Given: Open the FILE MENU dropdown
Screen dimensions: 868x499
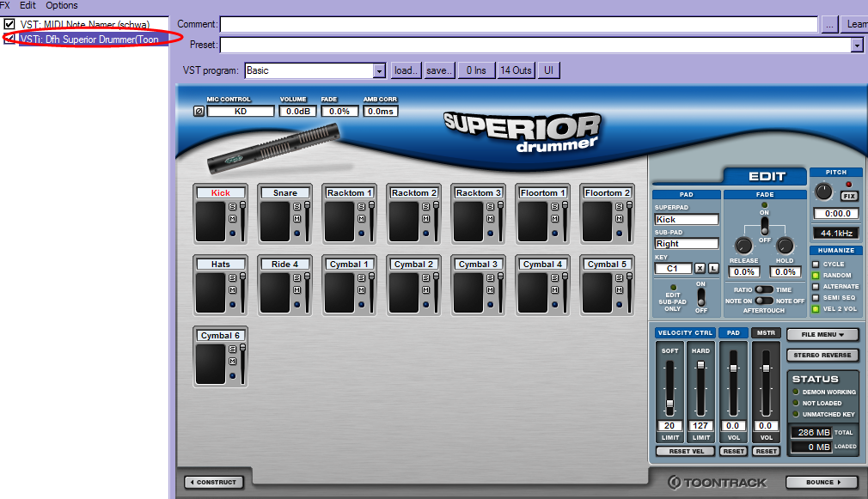Looking at the screenshot, I should pos(822,335).
